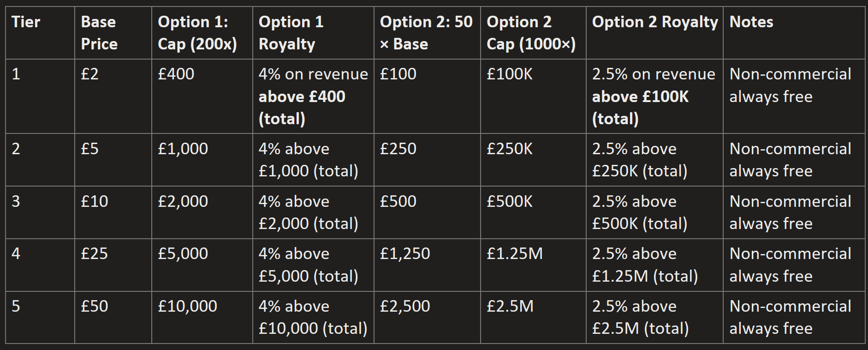This screenshot has height=350, width=868.
Task: Click the "4% above £2,000 (total)" cell
Action: (x=308, y=212)
